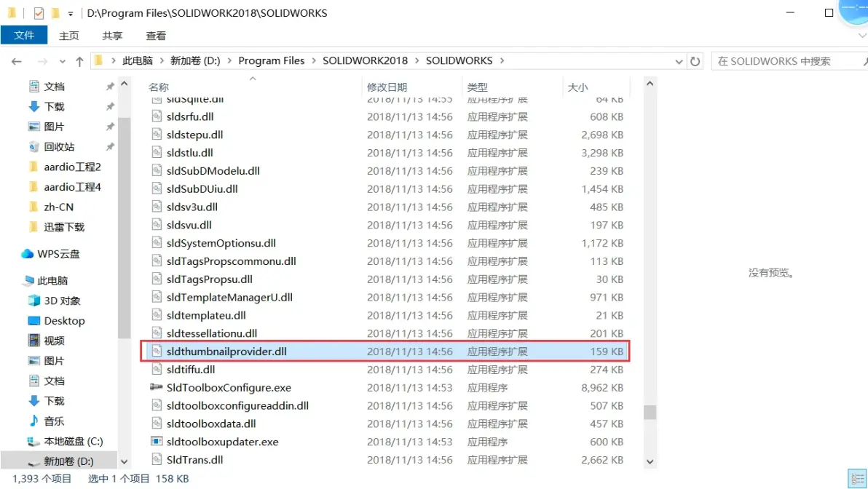Open aardio工程4 folder in sidebar
868x489 pixels.
pyautogui.click(x=72, y=187)
